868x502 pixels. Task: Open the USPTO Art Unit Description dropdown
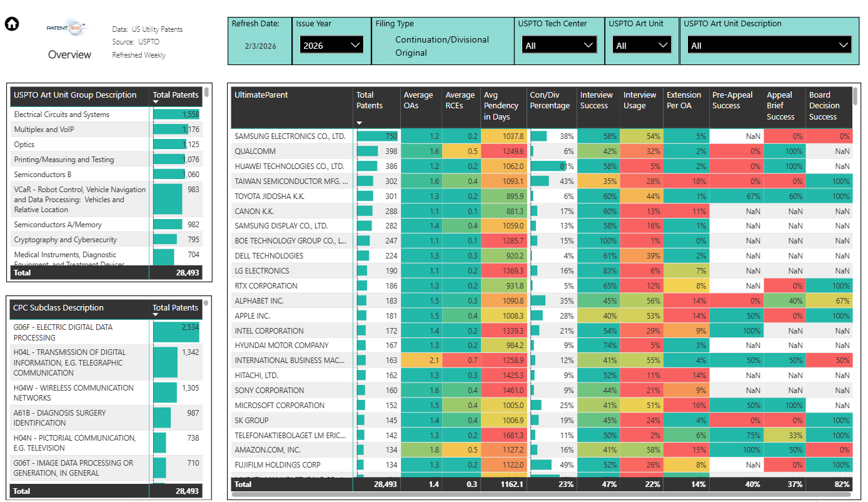[x=768, y=44]
